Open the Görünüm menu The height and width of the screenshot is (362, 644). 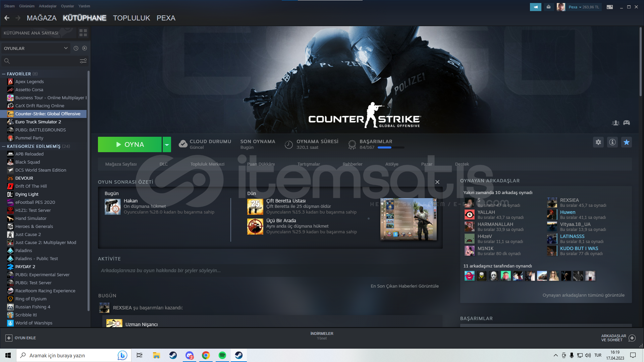click(26, 6)
